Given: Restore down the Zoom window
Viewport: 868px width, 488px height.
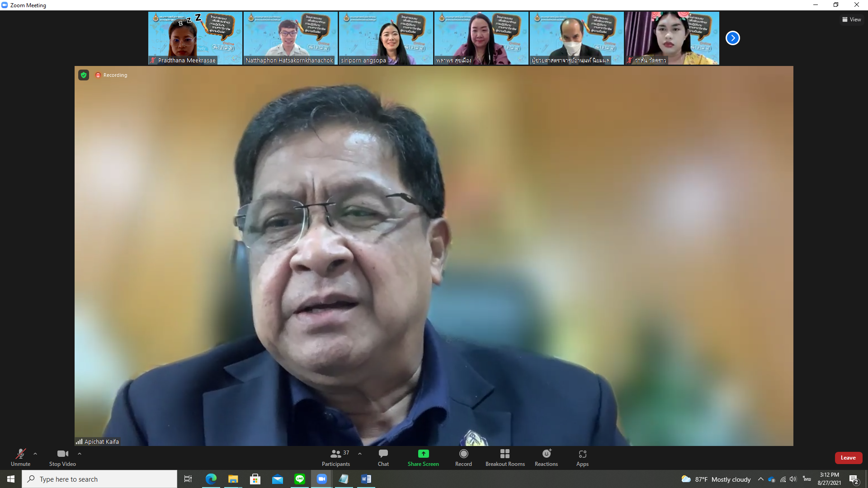Looking at the screenshot, I should pyautogui.click(x=836, y=5).
